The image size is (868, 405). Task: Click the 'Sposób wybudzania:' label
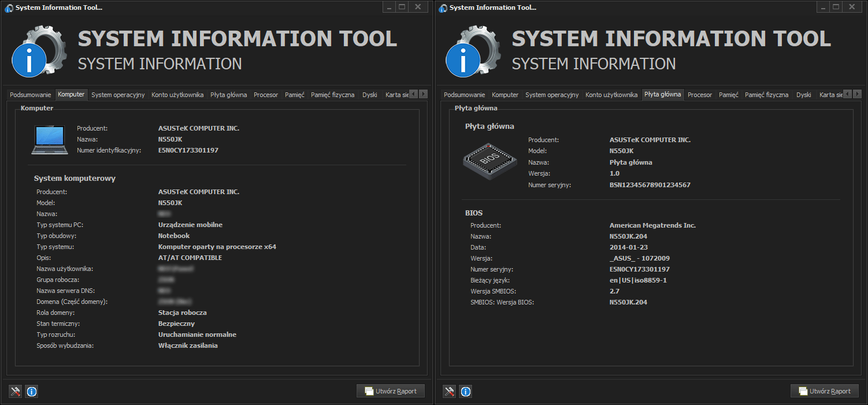click(x=65, y=345)
